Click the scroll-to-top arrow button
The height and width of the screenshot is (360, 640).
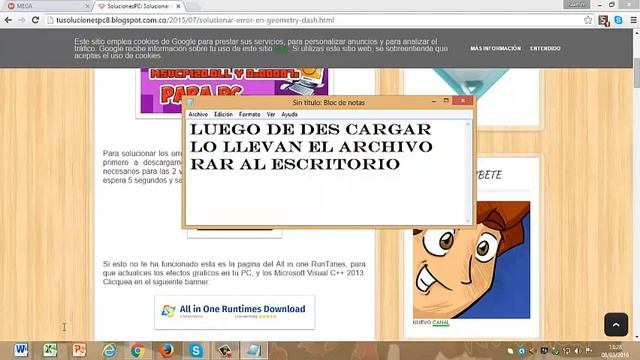[616, 324]
